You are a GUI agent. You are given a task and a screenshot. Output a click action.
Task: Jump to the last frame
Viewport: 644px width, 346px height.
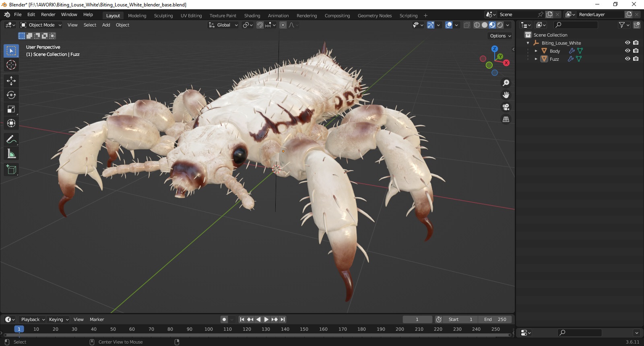[x=283, y=319]
